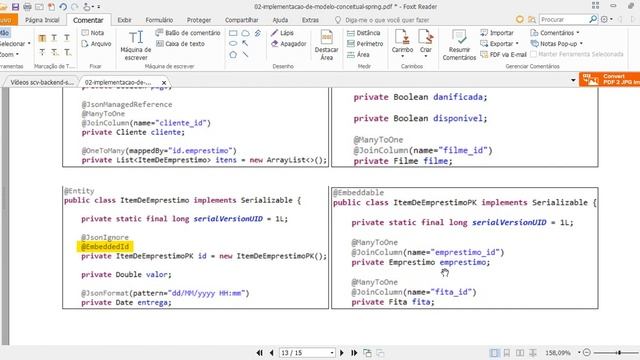Enable continuous page view mode
This screenshot has width=640, height=360.
507,353
